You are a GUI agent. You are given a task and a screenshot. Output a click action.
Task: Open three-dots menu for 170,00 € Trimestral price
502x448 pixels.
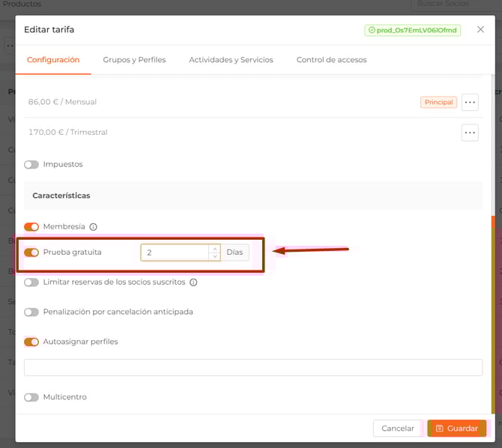coord(470,133)
